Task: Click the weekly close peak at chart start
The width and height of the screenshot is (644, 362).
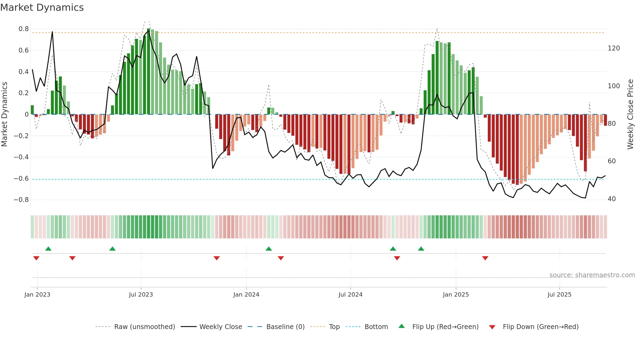Action: (x=52, y=32)
